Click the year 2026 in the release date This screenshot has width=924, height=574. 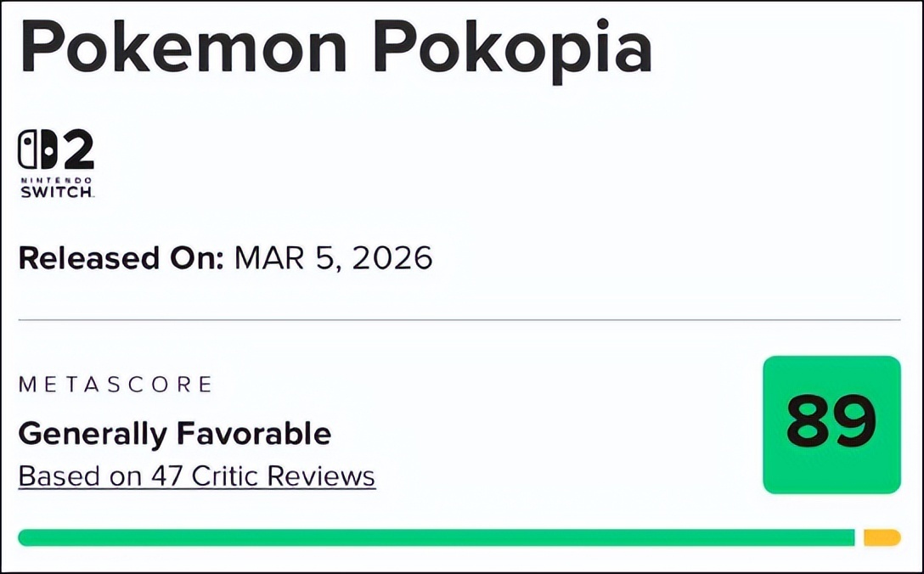coord(393,257)
